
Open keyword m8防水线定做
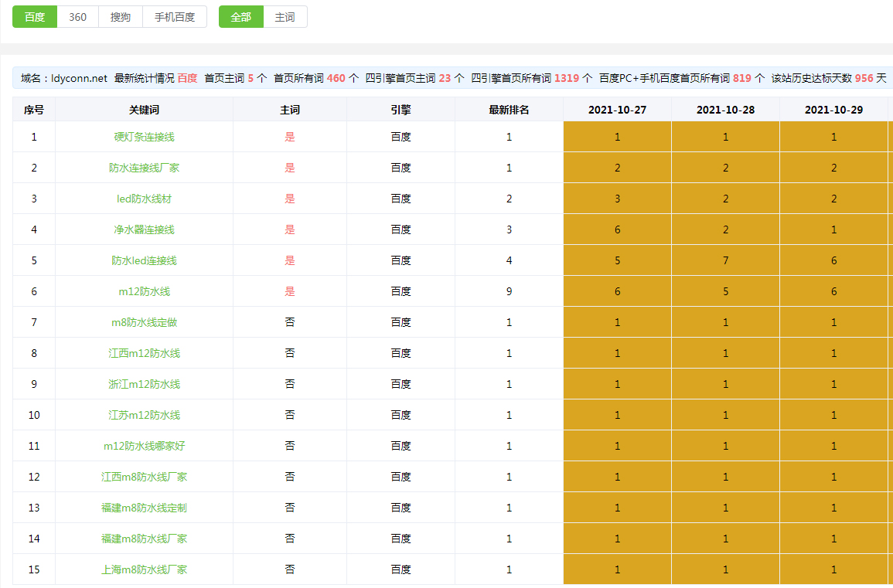(x=144, y=322)
